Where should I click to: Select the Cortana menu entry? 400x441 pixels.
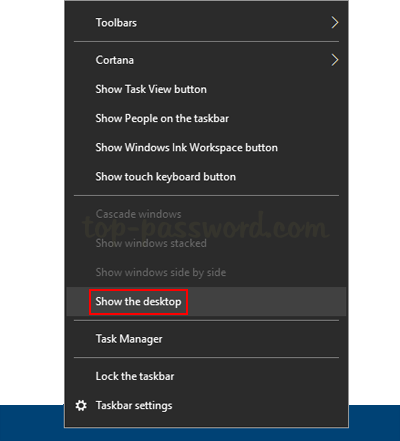(x=206, y=60)
